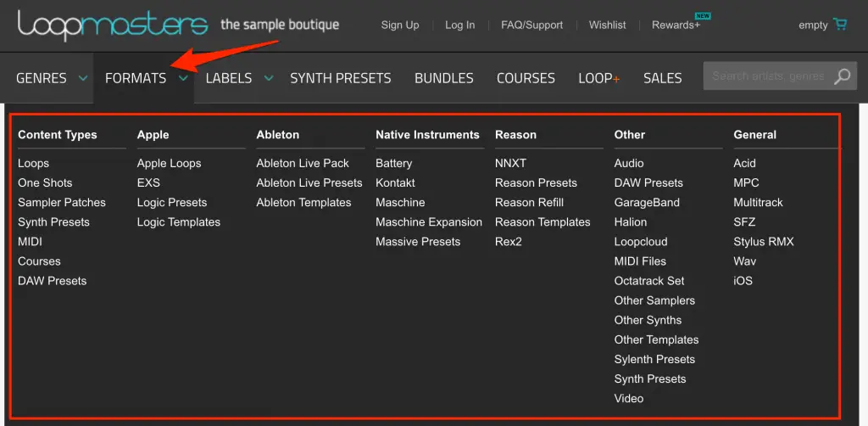Choose Apple Loops format

pyautogui.click(x=169, y=164)
